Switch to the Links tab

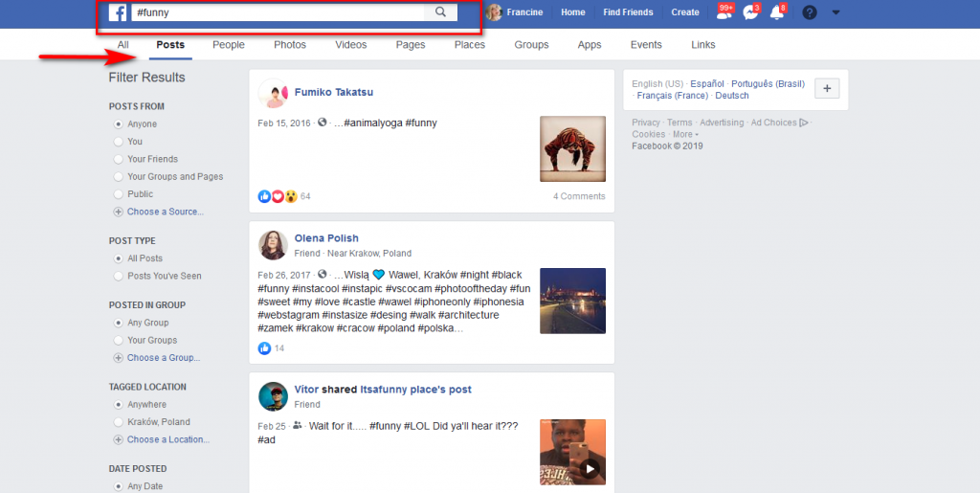(x=703, y=45)
